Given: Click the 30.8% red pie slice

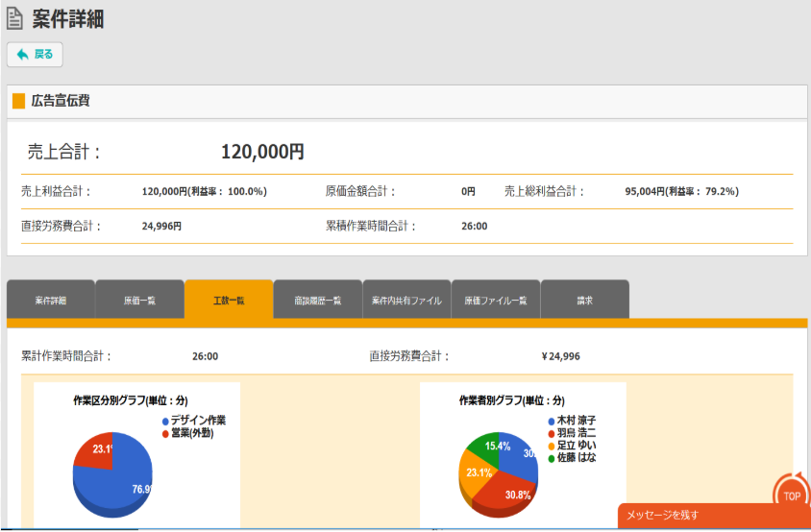Looking at the screenshot, I should pyautogui.click(x=507, y=494).
